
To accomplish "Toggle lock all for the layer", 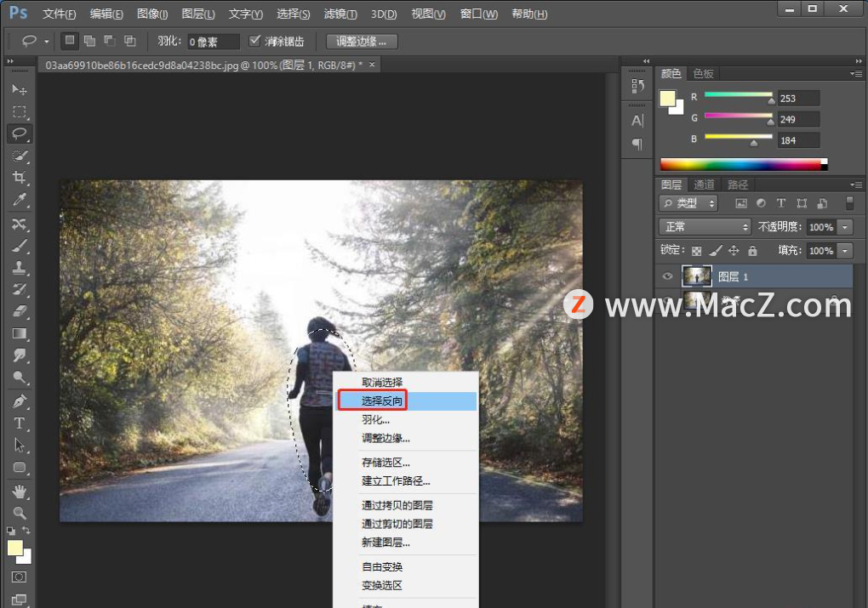I will click(x=752, y=251).
